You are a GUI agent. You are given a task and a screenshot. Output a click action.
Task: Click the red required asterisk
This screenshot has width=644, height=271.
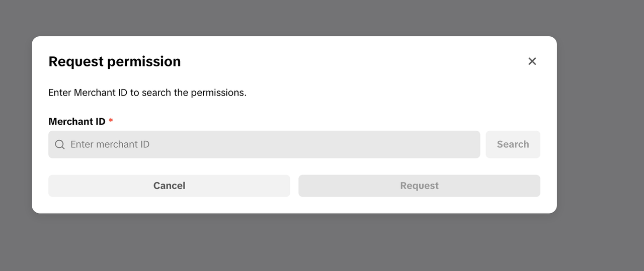pos(111,122)
